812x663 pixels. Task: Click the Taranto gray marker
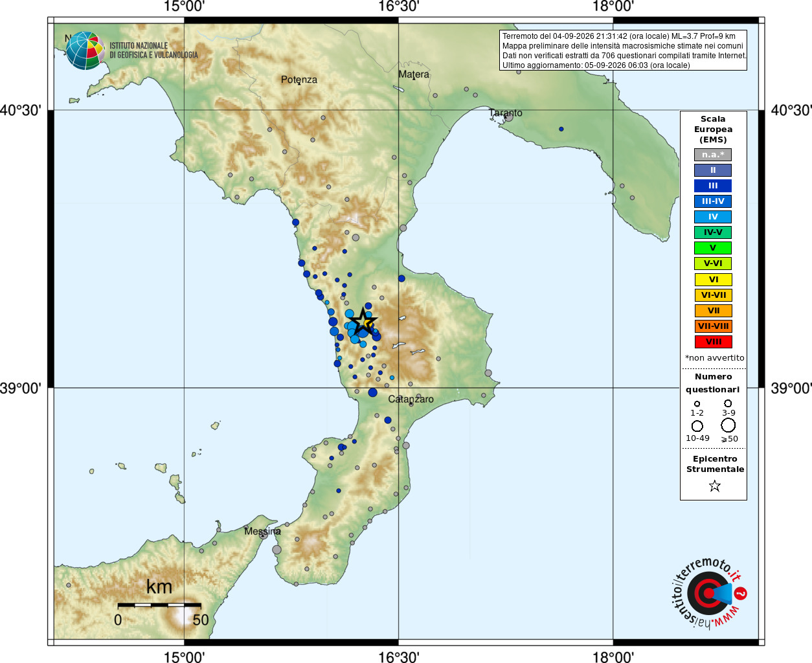coord(509,117)
